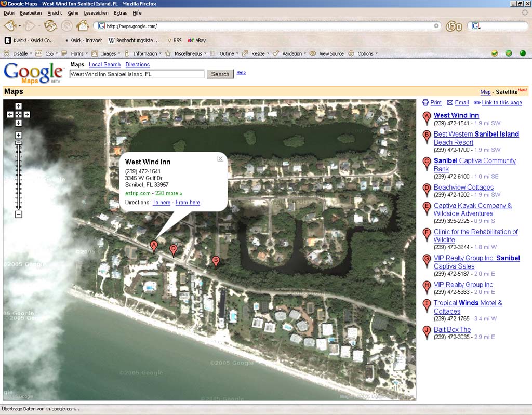This screenshot has height=415, width=532.
Task: Open the Validation dropdown menu
Action: click(x=289, y=53)
